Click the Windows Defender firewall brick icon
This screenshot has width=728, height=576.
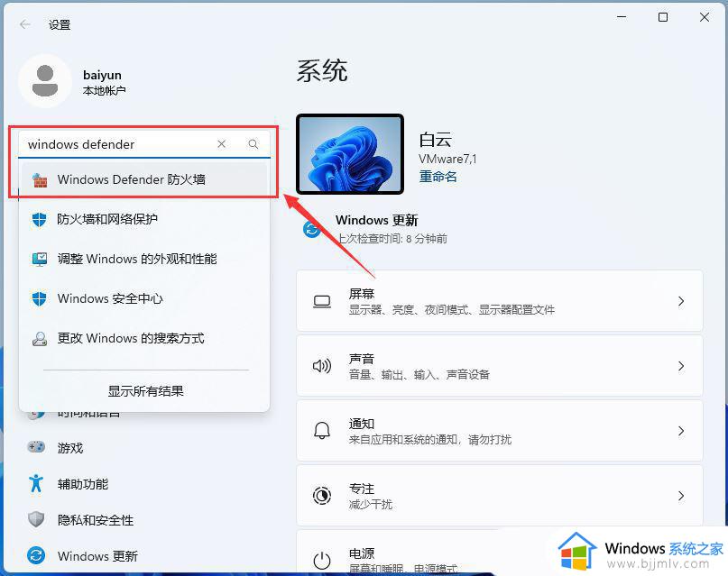(40, 179)
